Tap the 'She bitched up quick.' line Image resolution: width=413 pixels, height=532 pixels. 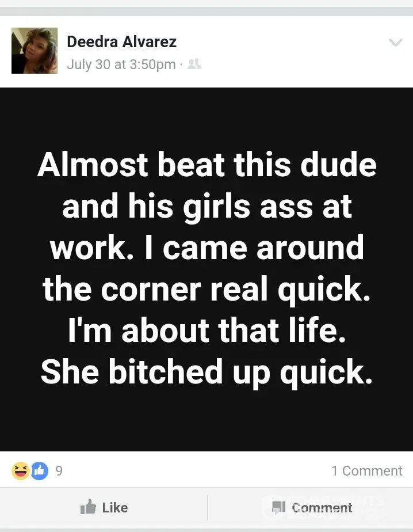(207, 372)
